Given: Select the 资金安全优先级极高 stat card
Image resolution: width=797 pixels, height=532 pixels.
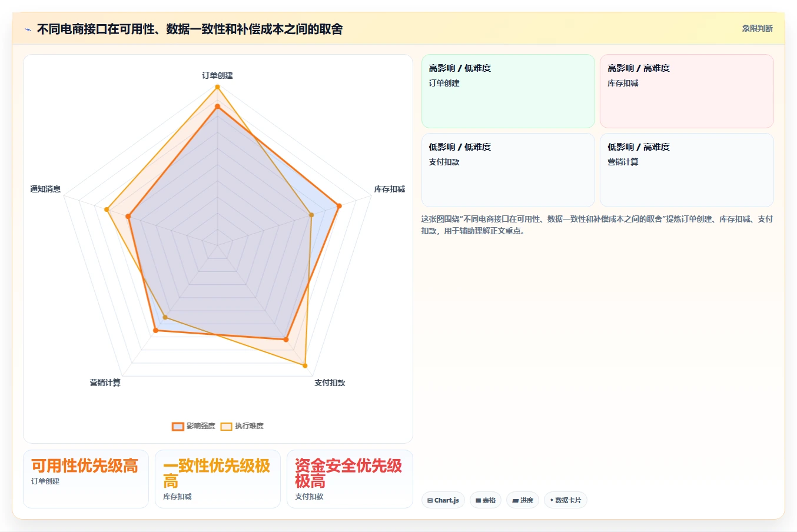Looking at the screenshot, I should (x=350, y=479).
